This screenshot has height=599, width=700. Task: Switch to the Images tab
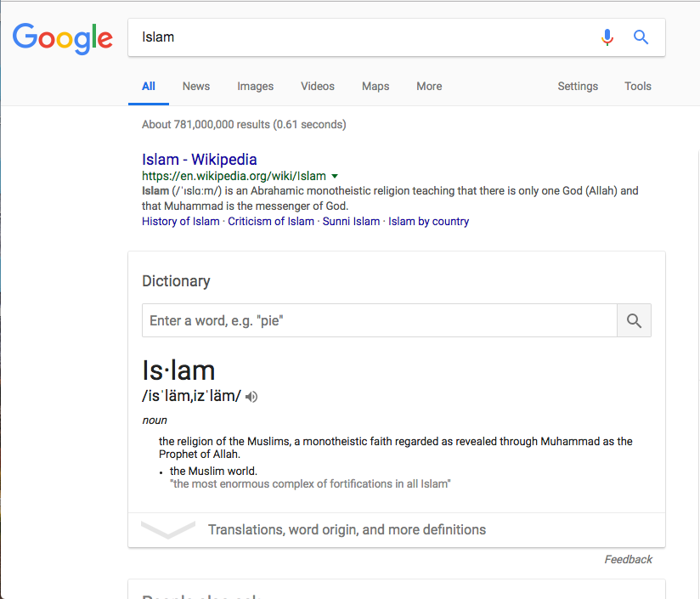256,86
